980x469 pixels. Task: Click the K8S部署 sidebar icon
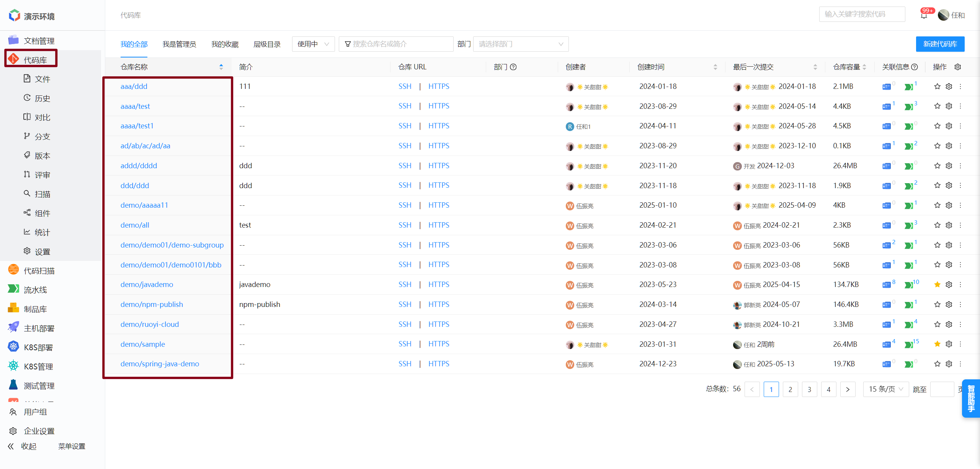click(x=13, y=347)
